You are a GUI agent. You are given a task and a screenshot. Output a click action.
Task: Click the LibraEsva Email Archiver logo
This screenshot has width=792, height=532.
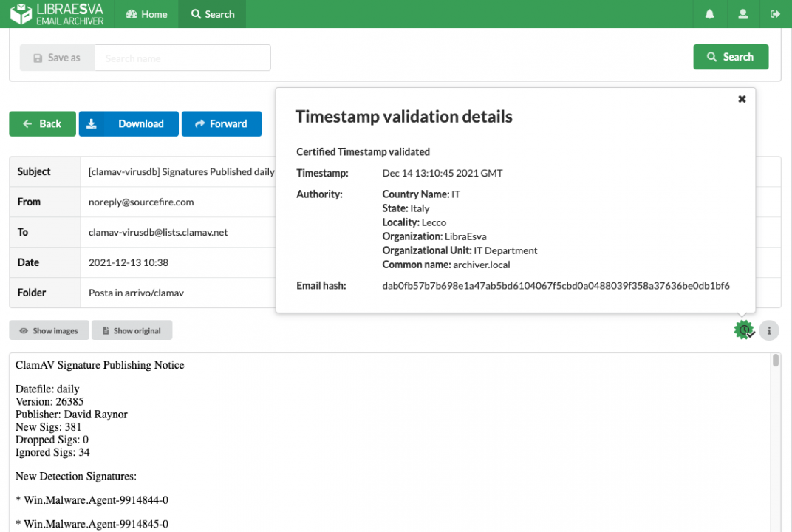[57, 14]
